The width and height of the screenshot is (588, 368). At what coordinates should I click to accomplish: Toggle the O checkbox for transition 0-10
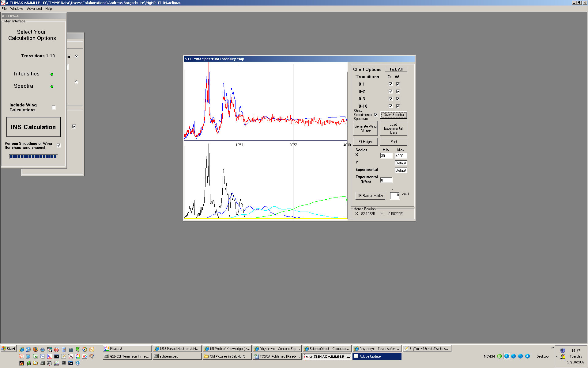[x=390, y=106]
